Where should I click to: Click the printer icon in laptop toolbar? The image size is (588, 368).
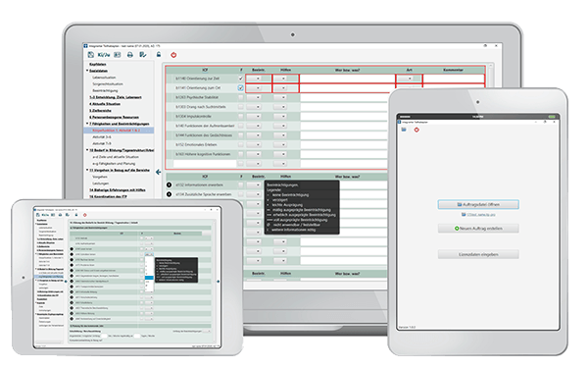(129, 55)
